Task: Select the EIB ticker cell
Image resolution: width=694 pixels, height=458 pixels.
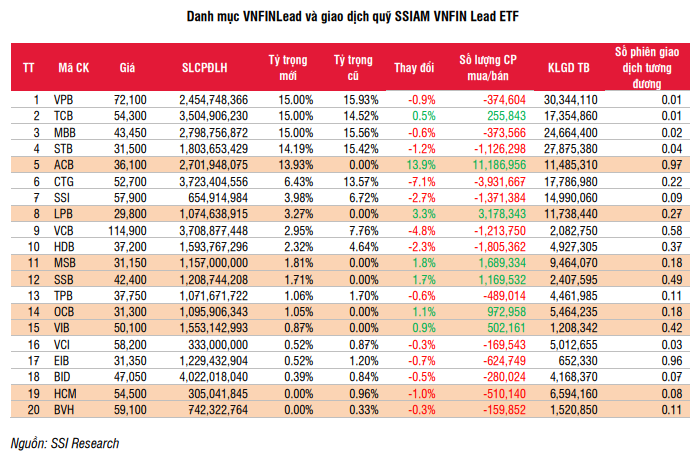Action: tap(62, 361)
